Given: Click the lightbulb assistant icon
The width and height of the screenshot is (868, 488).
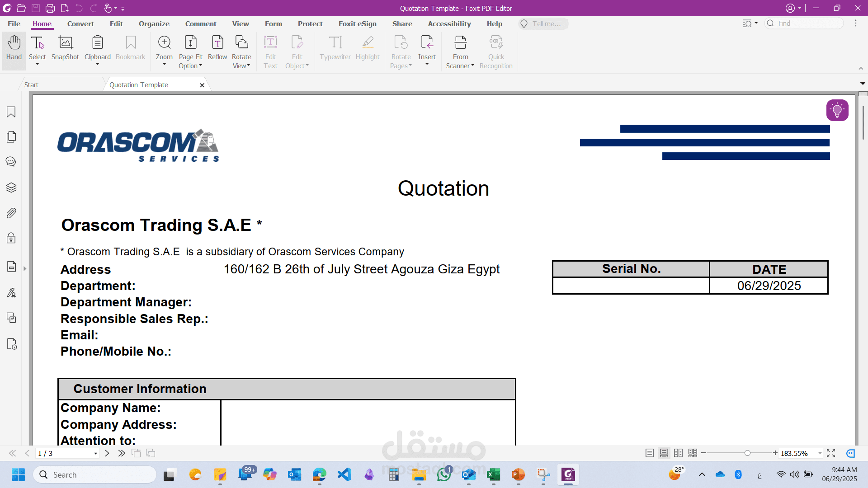Looking at the screenshot, I should pos(837,110).
